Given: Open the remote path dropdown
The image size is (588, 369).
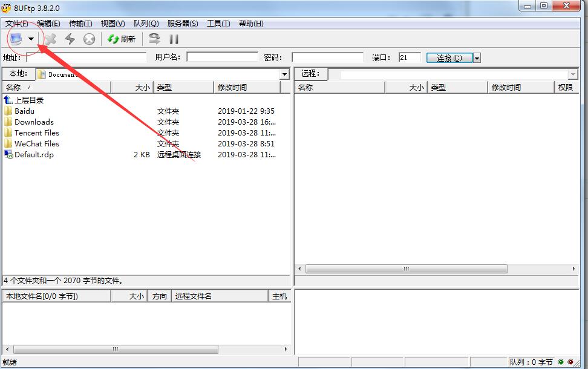Looking at the screenshot, I should click(573, 74).
